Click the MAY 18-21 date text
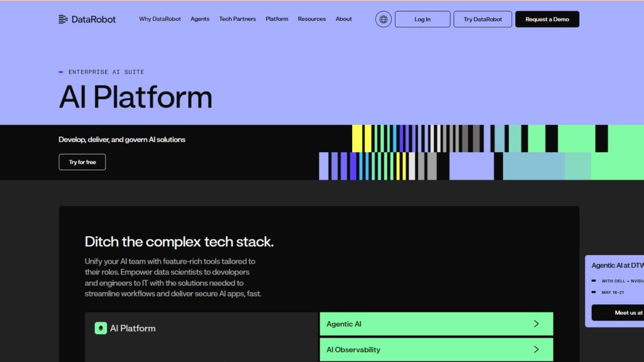 613,292
